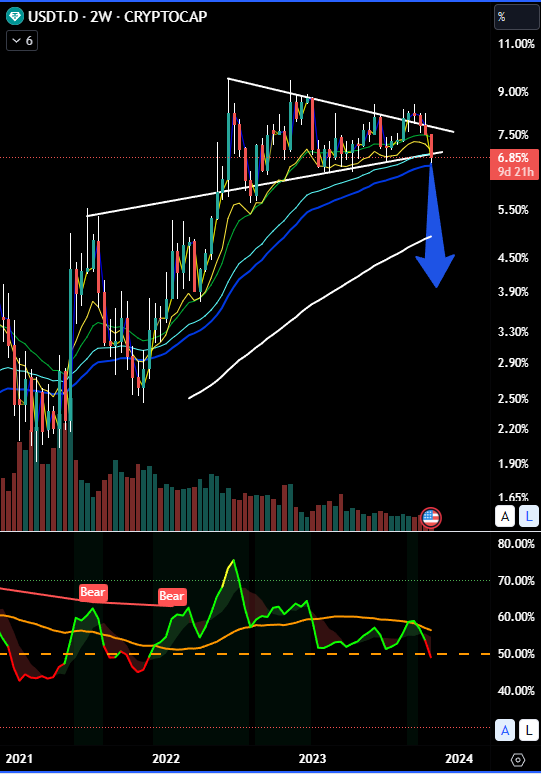Viewport: 541px width, 776px height.
Task: Click the 6.85% current price label
Action: tap(513, 158)
